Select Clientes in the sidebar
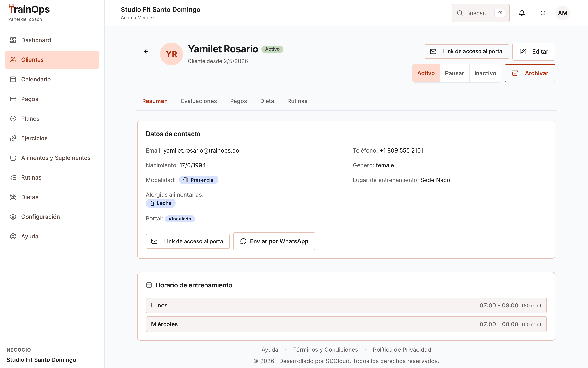Screen dimensions: 588x368 [52, 60]
